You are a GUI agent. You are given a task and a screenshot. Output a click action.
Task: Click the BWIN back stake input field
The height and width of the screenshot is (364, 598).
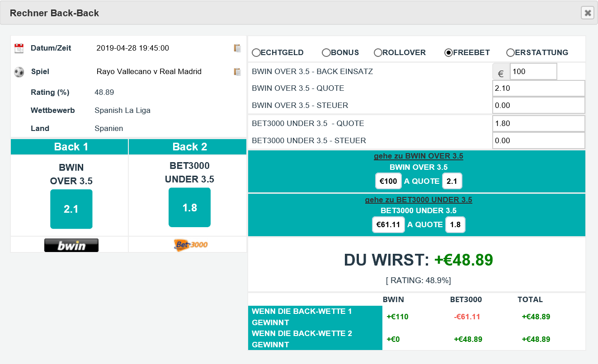(x=533, y=71)
